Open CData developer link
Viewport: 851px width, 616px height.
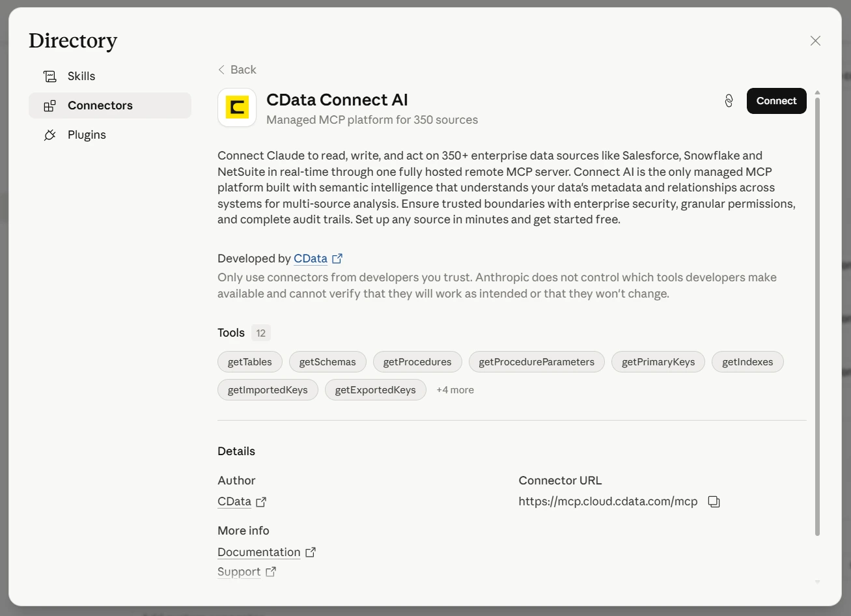coord(311,259)
